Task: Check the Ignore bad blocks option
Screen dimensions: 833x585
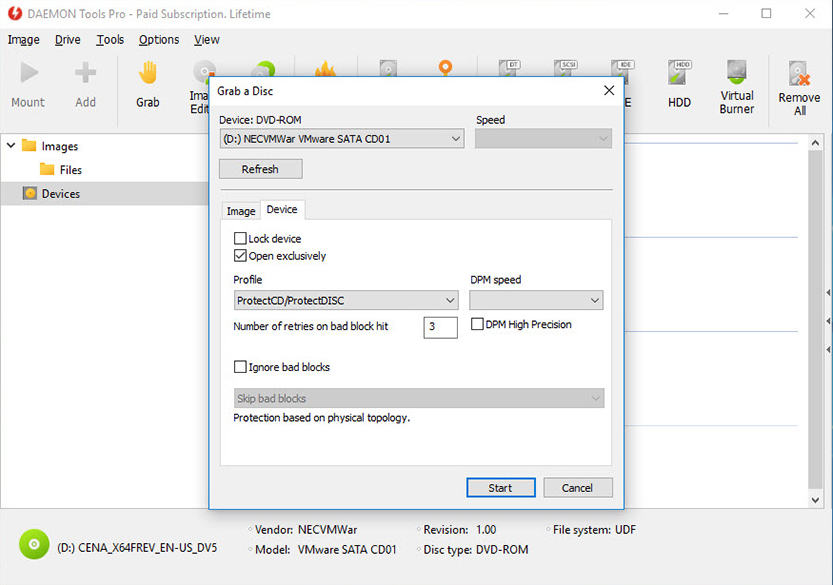Action: click(x=240, y=366)
